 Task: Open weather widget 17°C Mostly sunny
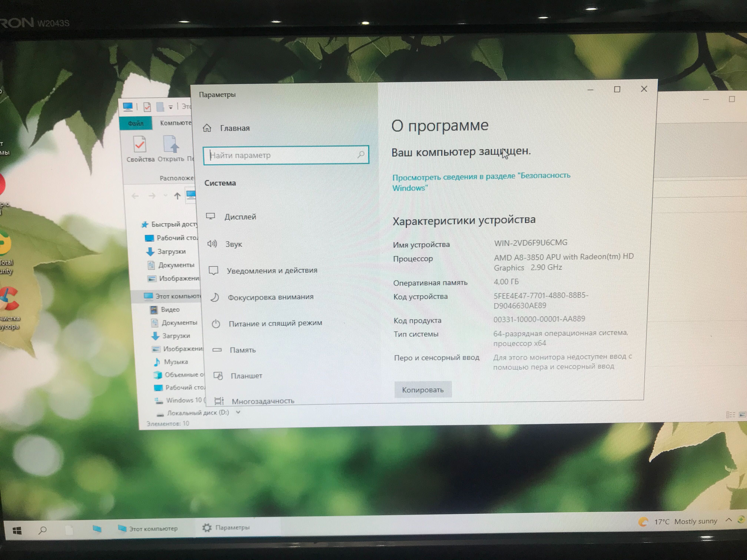[678, 522]
